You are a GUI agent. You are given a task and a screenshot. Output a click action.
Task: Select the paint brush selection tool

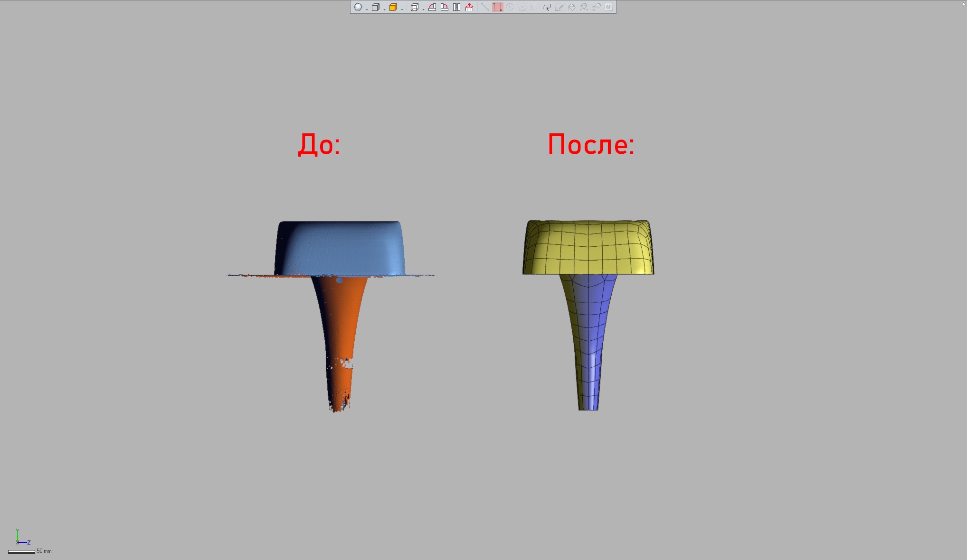[559, 7]
